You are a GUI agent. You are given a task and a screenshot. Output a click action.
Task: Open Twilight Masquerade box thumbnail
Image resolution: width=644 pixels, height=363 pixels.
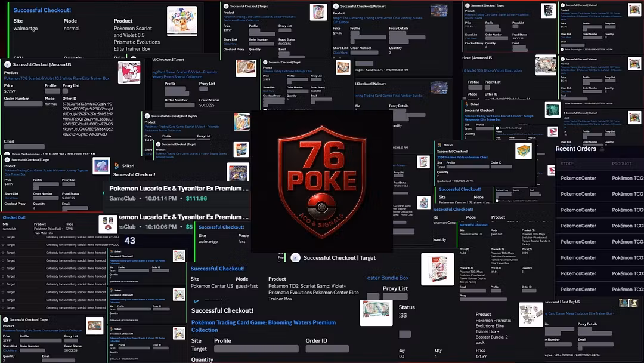(x=552, y=110)
